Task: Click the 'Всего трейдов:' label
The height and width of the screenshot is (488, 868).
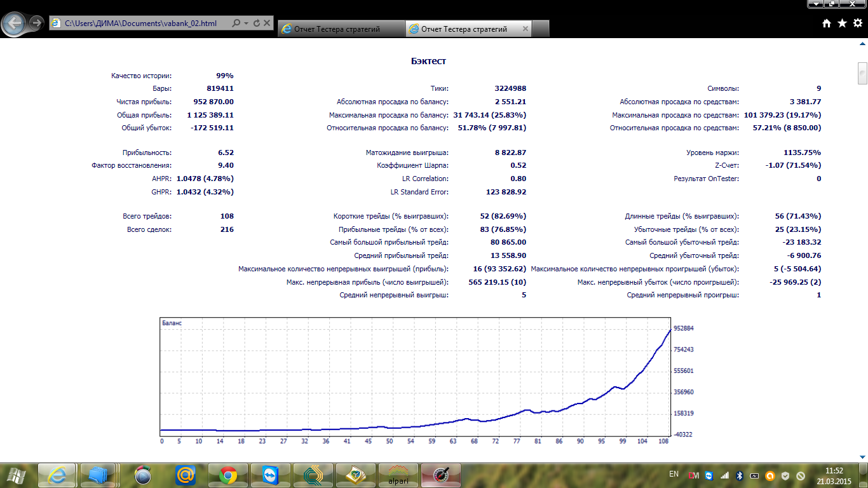Action: tap(147, 217)
